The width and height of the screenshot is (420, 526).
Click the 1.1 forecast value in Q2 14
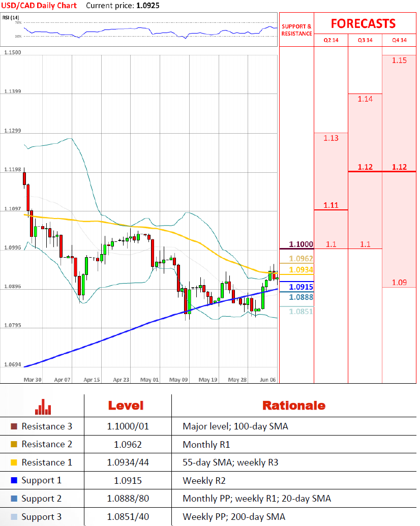tap(331, 244)
